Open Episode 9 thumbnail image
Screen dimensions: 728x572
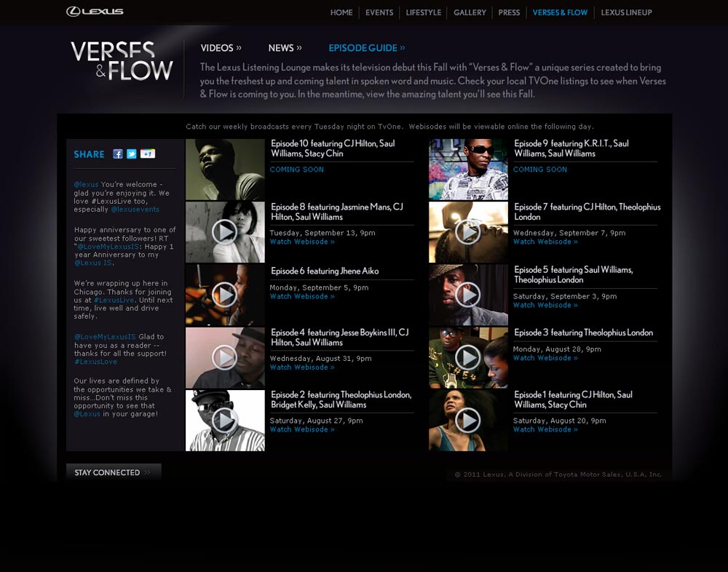click(468, 169)
